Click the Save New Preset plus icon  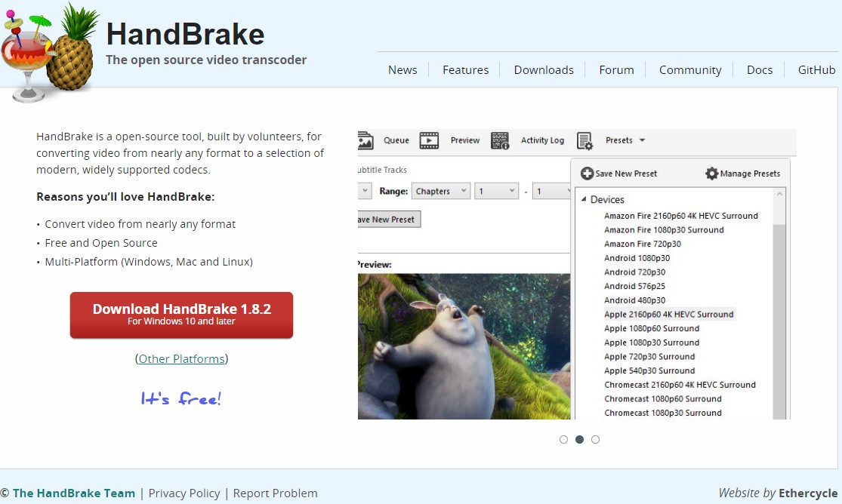coord(587,174)
